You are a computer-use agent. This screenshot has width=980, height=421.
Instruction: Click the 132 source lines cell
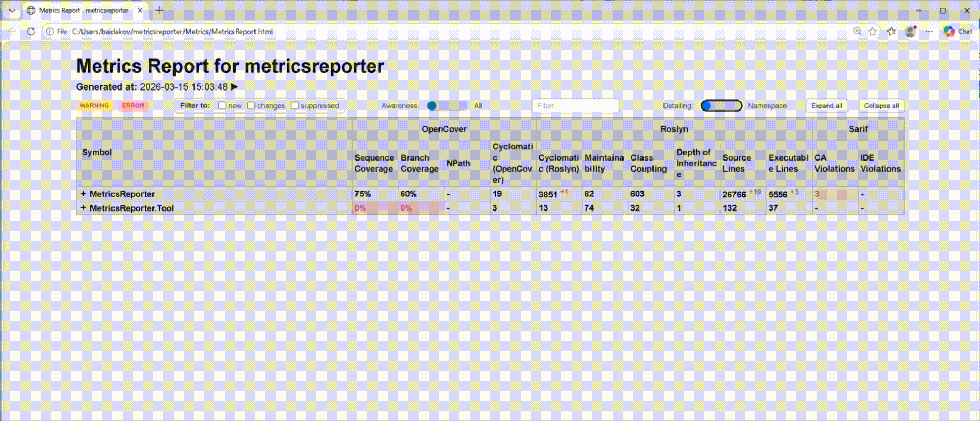coord(742,208)
